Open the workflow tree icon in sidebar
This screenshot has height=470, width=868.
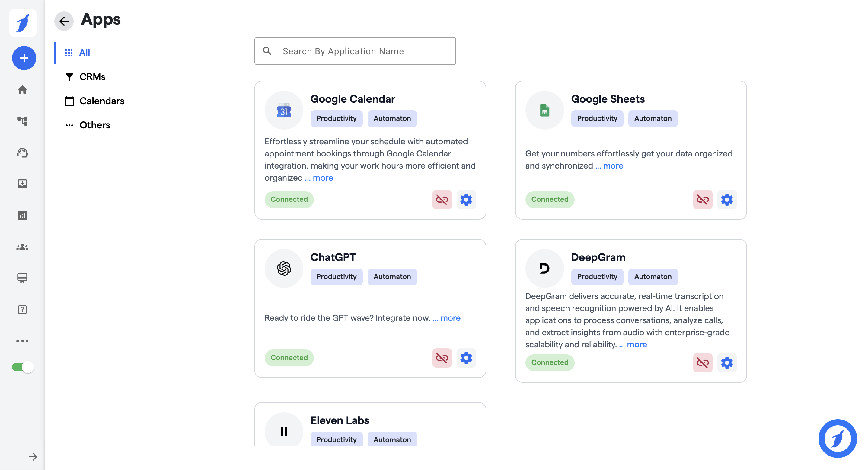22,121
